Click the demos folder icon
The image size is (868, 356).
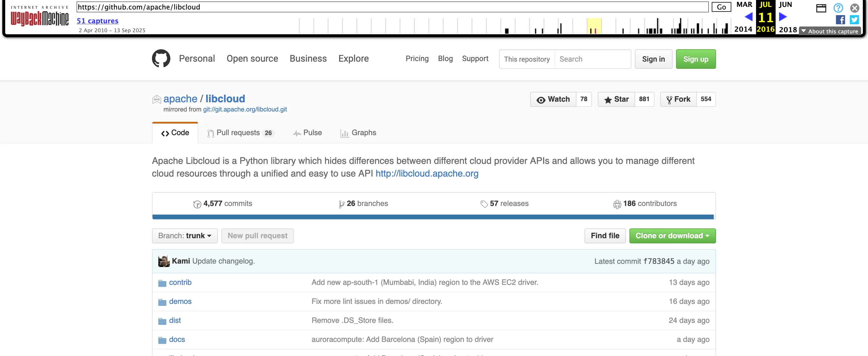[162, 302]
